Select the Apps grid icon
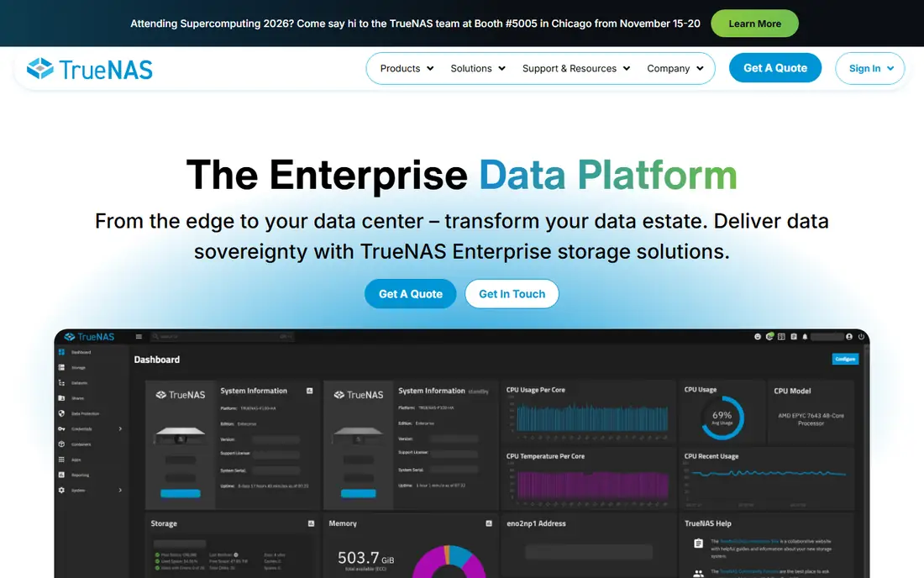The width and height of the screenshot is (924, 578). pyautogui.click(x=61, y=460)
